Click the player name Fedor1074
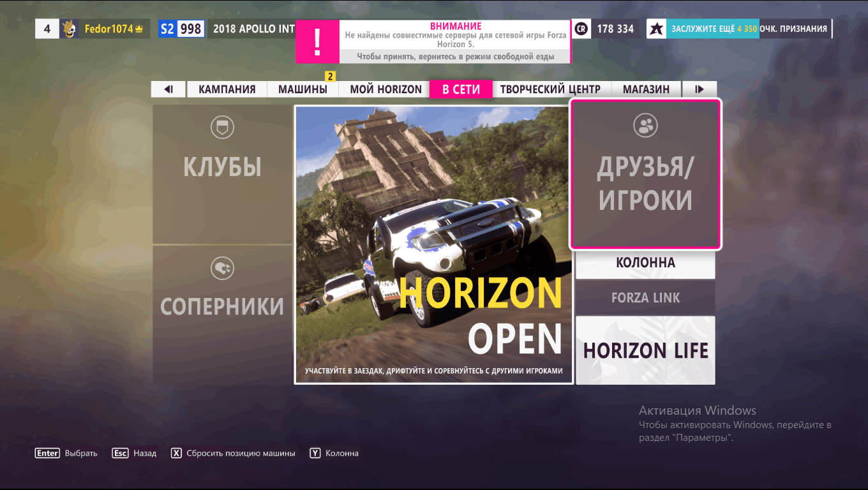 coord(108,29)
